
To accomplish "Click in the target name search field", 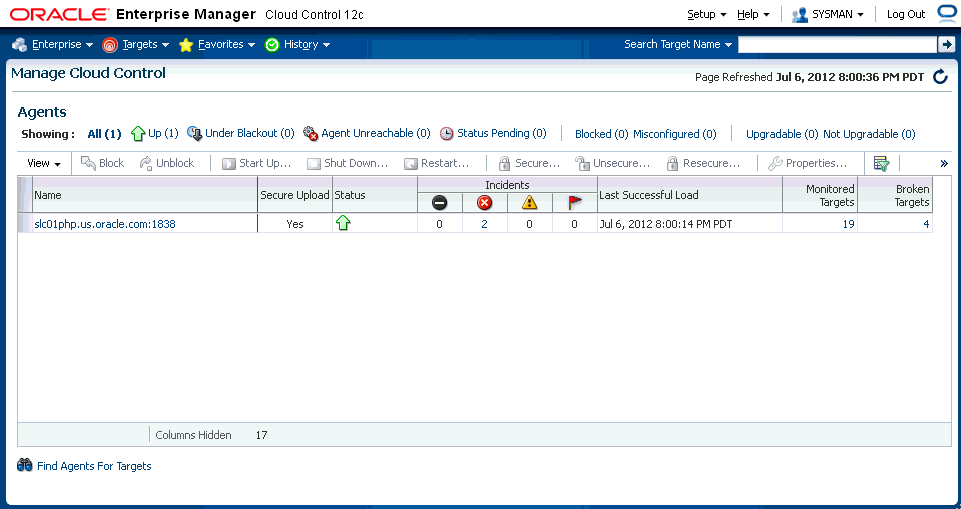I will pyautogui.click(x=837, y=44).
